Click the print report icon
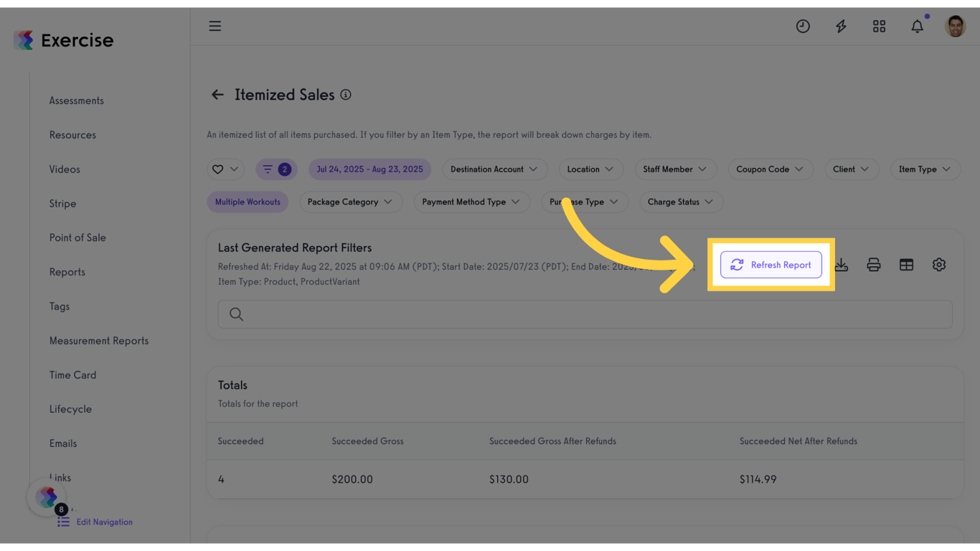This screenshot has height=551, width=980. 873,265
